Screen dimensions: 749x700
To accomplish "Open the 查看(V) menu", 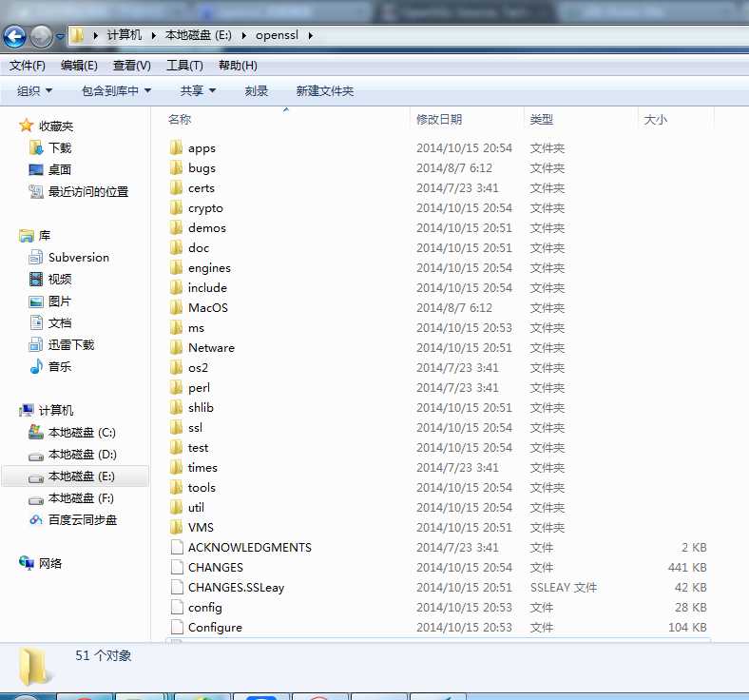I will click(132, 66).
